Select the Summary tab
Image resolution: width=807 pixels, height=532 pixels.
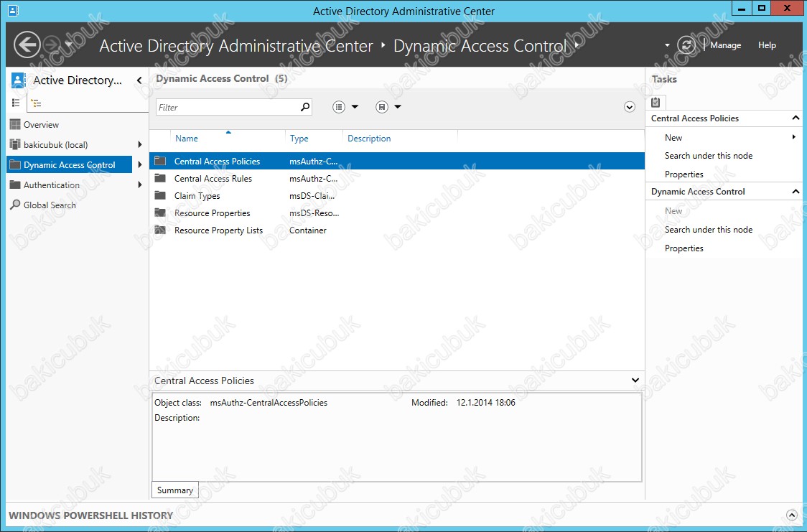(x=175, y=490)
